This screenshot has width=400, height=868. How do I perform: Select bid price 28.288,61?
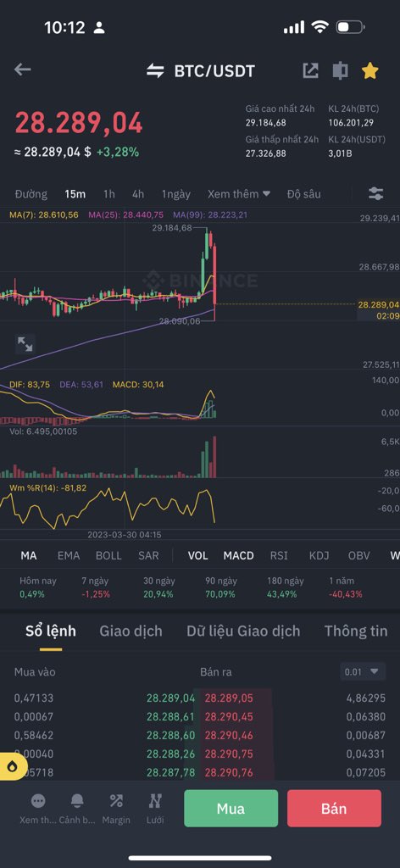pos(170,717)
